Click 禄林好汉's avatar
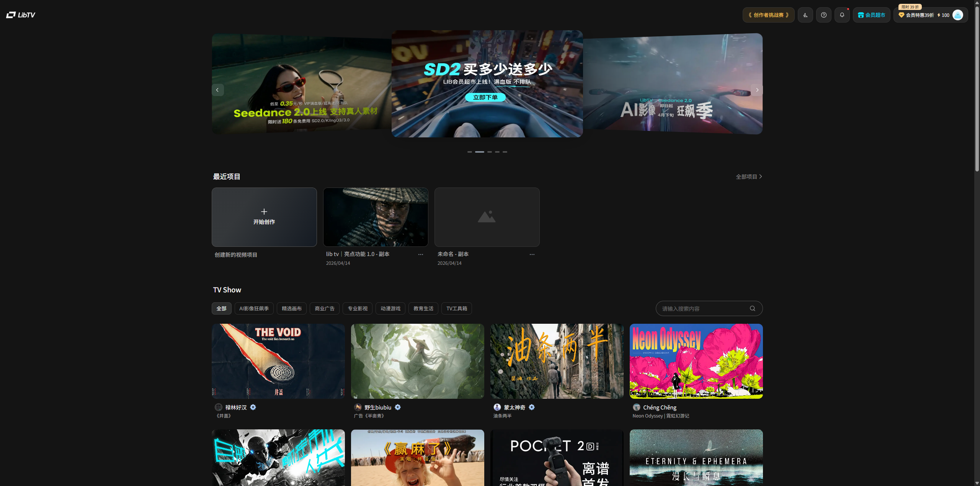This screenshot has height=486, width=980. coord(219,407)
